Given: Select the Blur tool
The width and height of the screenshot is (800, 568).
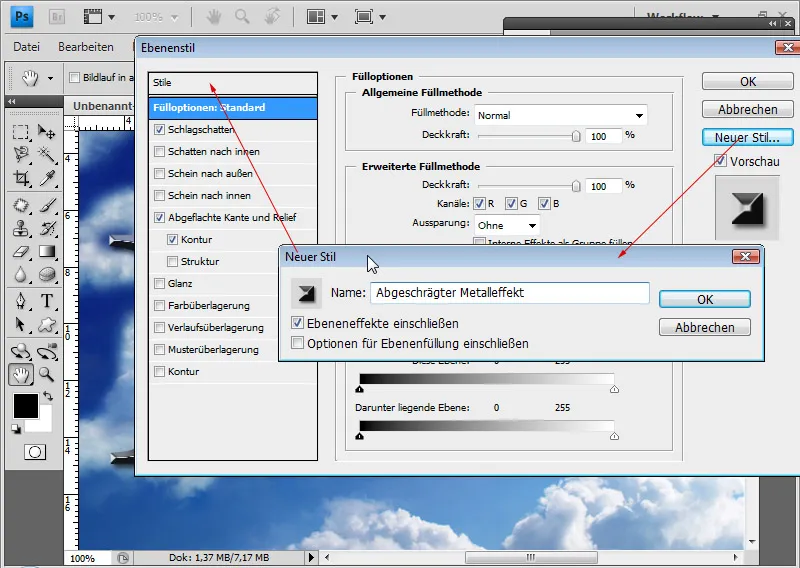Looking at the screenshot, I should pos(20,275).
